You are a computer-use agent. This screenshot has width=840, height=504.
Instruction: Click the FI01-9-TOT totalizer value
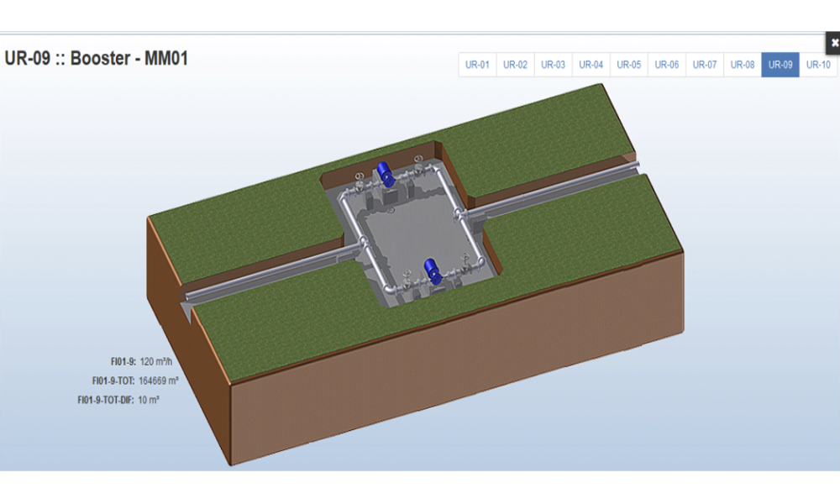point(158,381)
